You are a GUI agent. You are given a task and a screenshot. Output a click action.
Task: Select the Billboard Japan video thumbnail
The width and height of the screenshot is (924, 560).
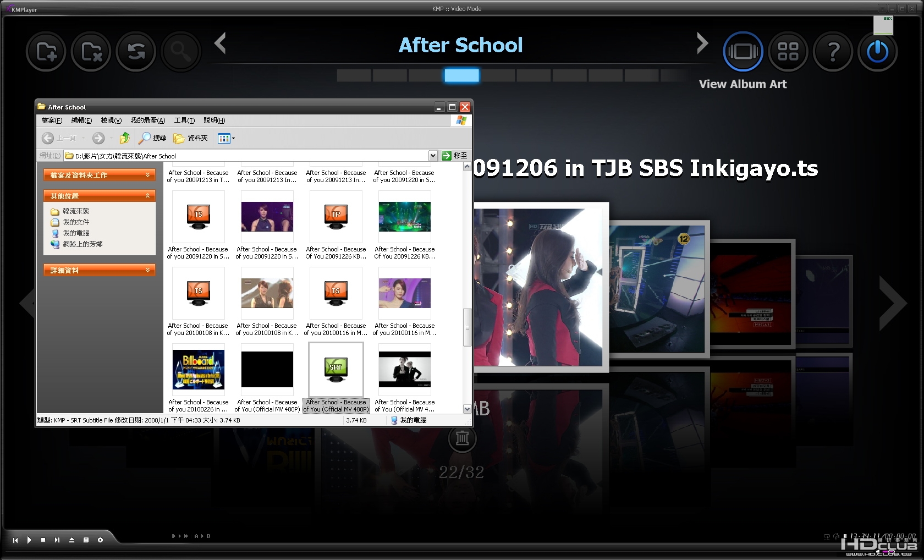(x=199, y=370)
